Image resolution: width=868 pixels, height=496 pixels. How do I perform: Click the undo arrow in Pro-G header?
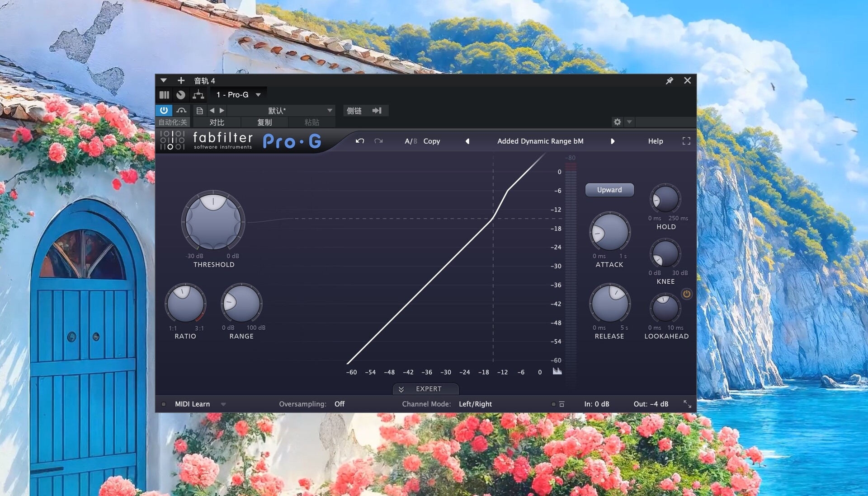(360, 141)
